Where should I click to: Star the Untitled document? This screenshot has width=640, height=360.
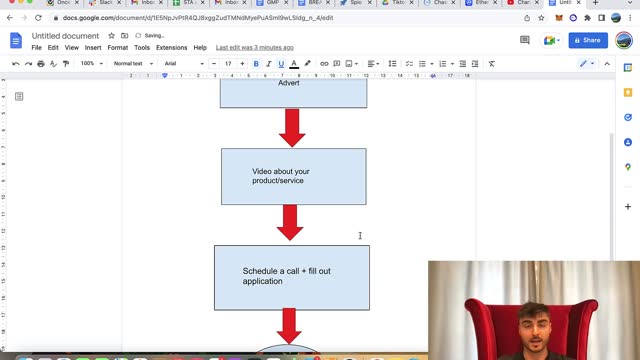(111, 36)
